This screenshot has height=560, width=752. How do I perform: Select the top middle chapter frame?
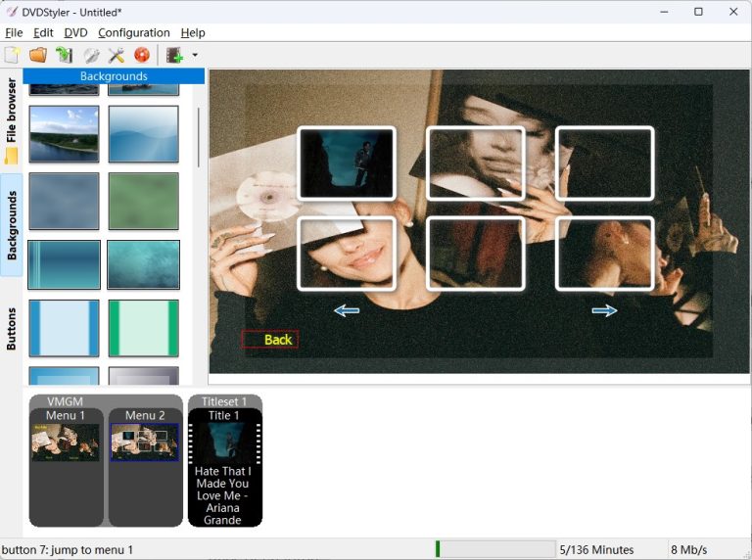(475, 163)
